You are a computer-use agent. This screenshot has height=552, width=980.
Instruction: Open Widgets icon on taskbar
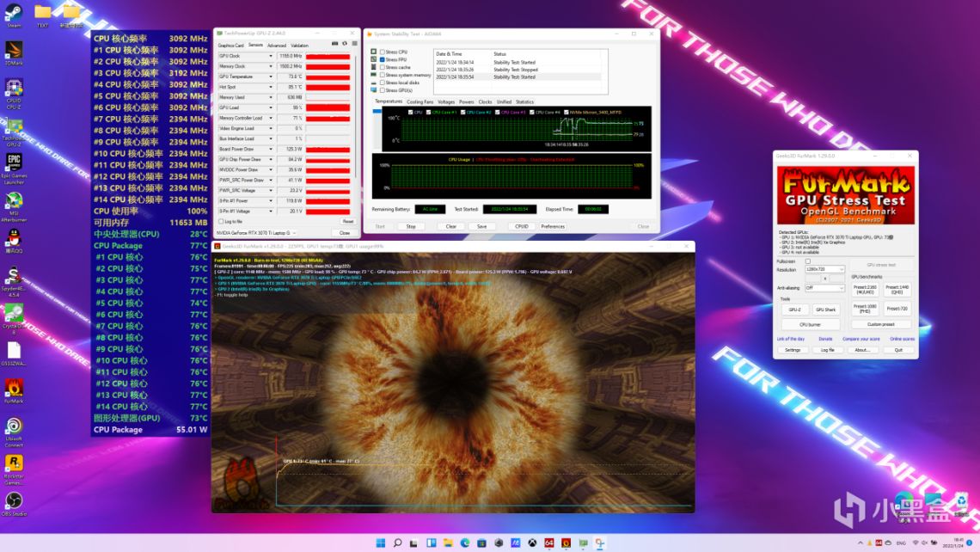coord(432,543)
